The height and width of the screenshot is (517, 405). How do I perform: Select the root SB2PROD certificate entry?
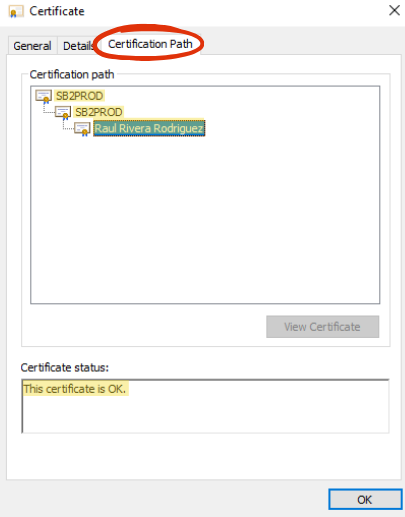(x=80, y=96)
